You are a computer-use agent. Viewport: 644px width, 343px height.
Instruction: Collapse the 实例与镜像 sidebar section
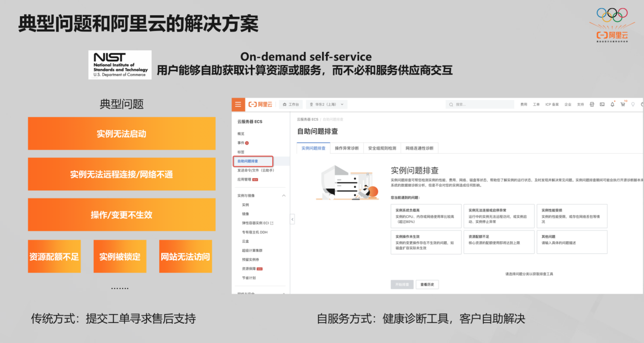coord(284,195)
